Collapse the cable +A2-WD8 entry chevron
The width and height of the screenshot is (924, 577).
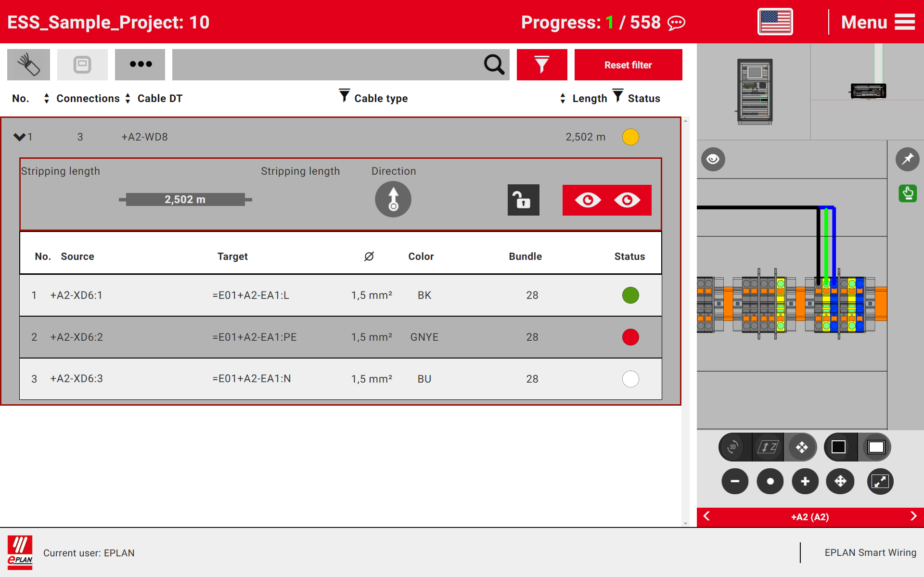[19, 137]
